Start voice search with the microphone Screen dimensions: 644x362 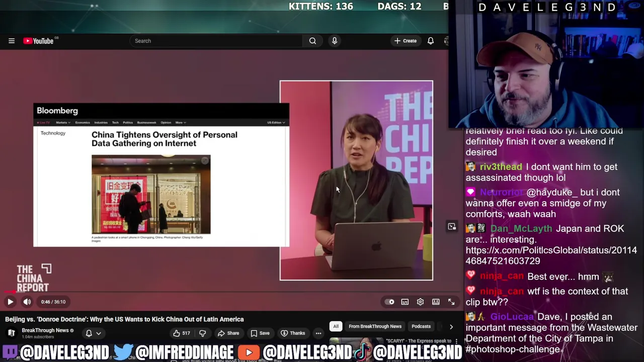coord(335,41)
